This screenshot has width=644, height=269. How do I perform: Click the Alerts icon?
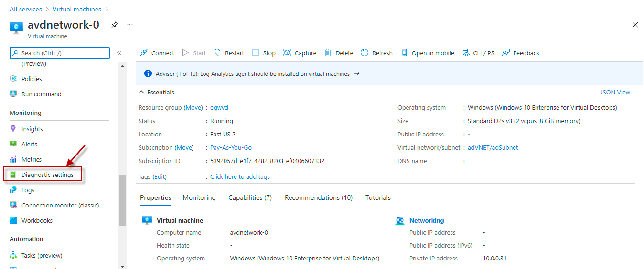[x=13, y=144]
